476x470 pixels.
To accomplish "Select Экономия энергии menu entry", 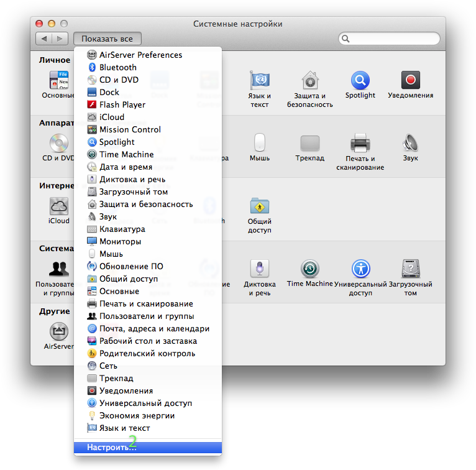I will click(x=148, y=416).
